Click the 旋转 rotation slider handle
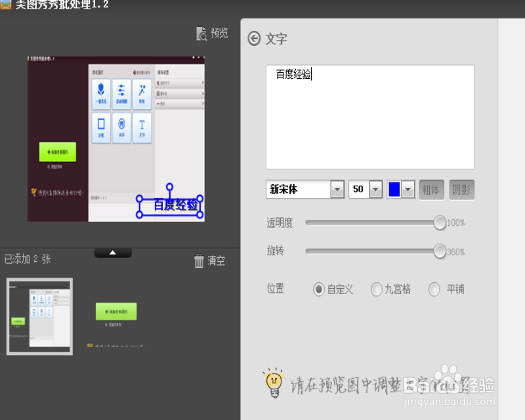Image resolution: width=525 pixels, height=420 pixels. tap(440, 251)
